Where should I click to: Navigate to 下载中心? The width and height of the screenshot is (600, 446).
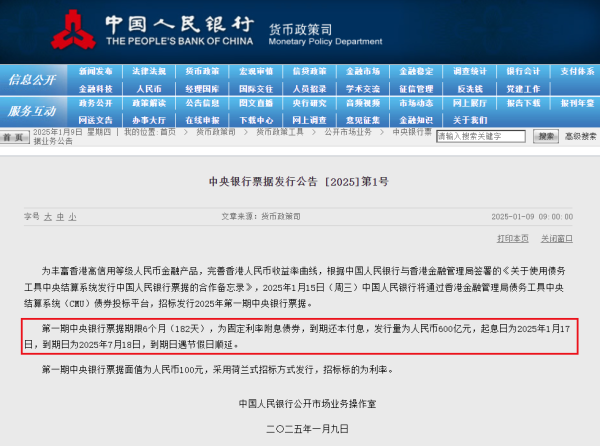256,120
